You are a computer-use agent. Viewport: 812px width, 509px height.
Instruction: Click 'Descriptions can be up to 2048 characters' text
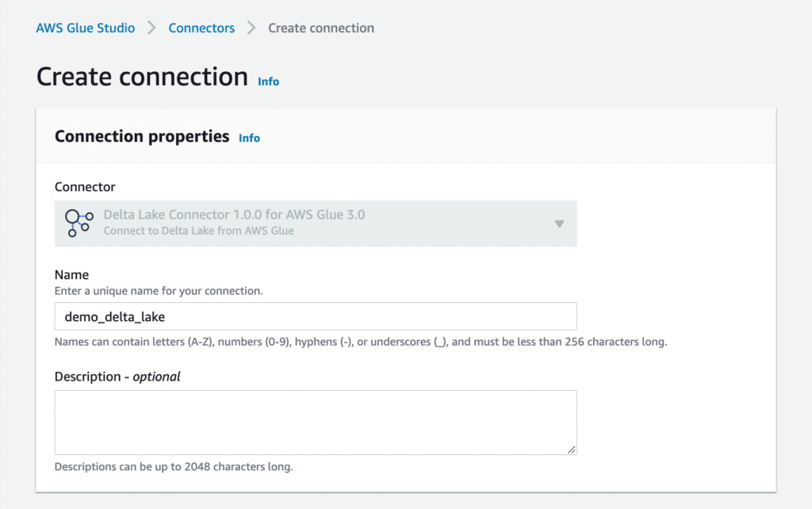pyautogui.click(x=174, y=466)
